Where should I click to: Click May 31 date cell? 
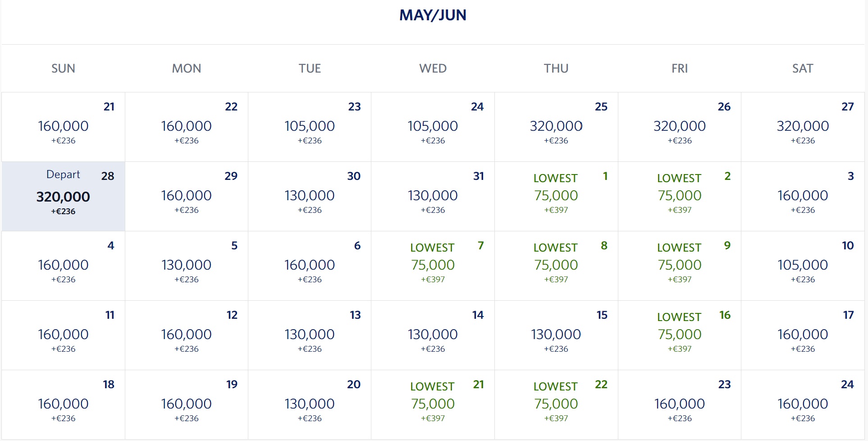coord(433,197)
